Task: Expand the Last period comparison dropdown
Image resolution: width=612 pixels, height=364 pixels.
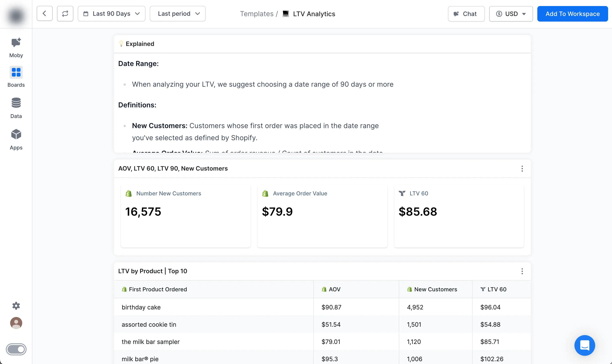Action: 178,14
